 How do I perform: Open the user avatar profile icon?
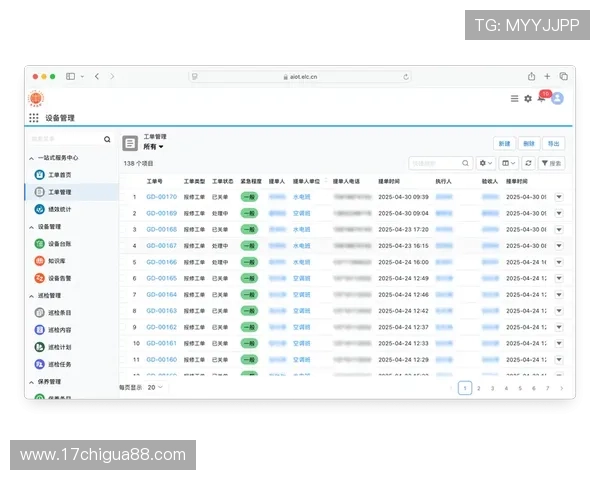(x=558, y=98)
